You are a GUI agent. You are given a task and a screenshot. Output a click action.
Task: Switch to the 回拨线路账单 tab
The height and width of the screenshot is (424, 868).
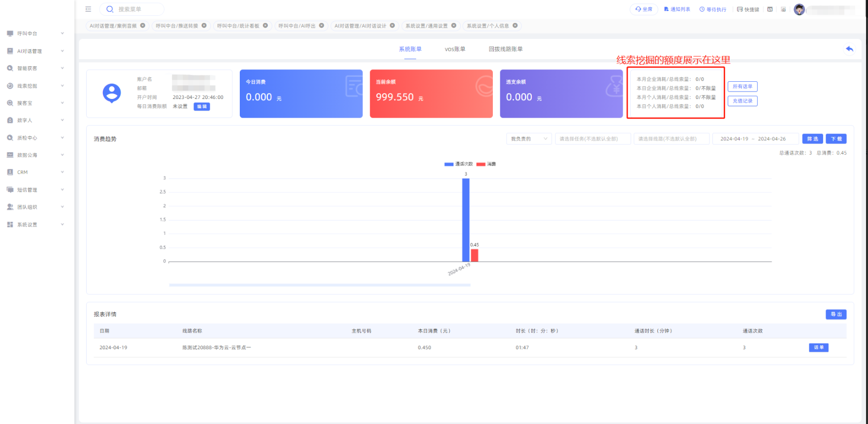[x=506, y=49]
